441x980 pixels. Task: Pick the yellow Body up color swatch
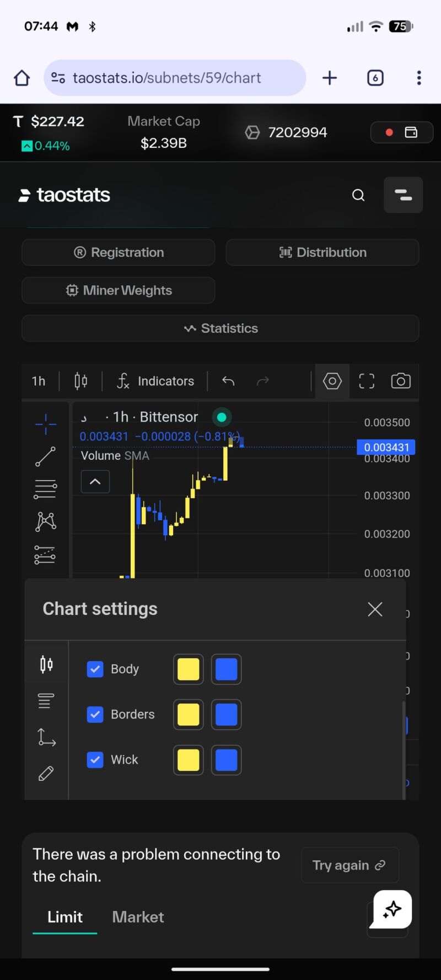click(189, 669)
